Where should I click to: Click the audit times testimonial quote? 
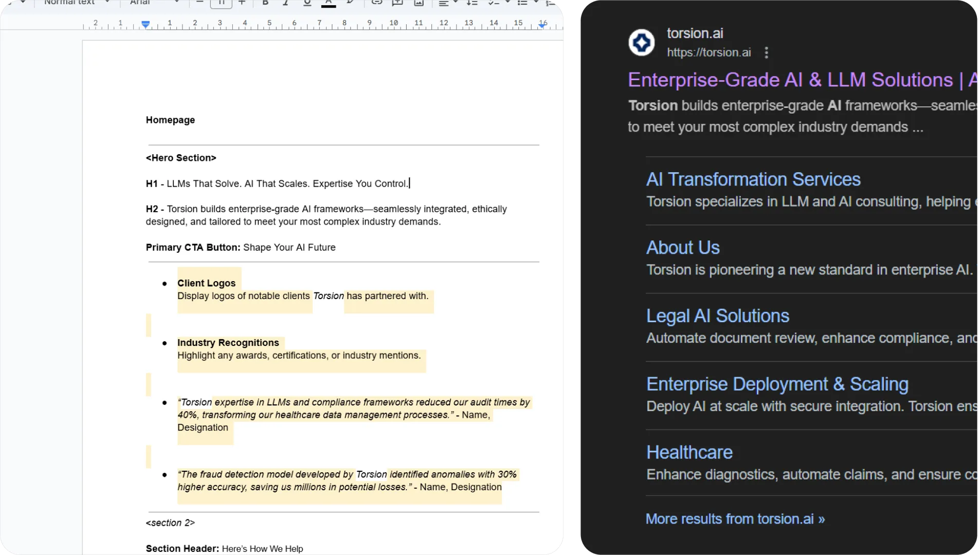click(353, 415)
